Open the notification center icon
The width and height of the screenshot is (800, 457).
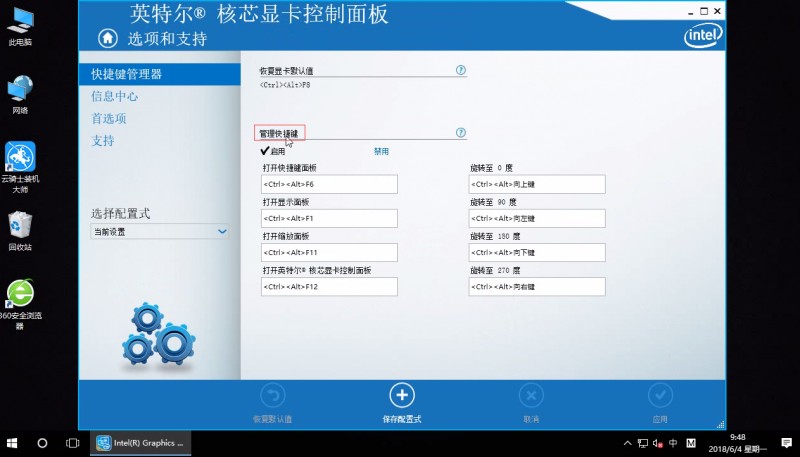click(786, 443)
